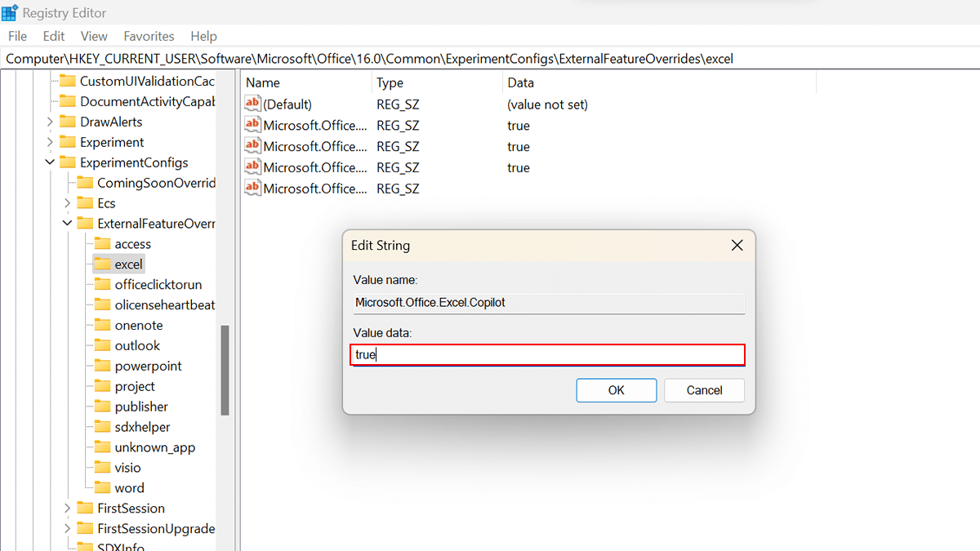Click the powerpoint folder icon
The height and width of the screenshot is (551, 980).
102,366
